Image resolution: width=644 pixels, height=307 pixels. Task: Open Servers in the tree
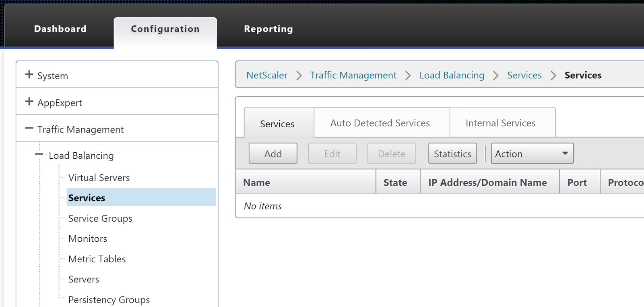[x=84, y=279]
